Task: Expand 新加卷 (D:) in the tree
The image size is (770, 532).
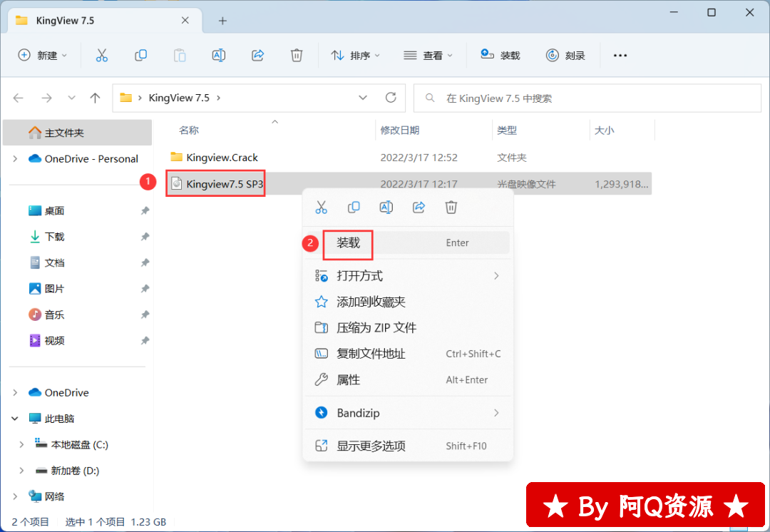Action: pos(21,471)
